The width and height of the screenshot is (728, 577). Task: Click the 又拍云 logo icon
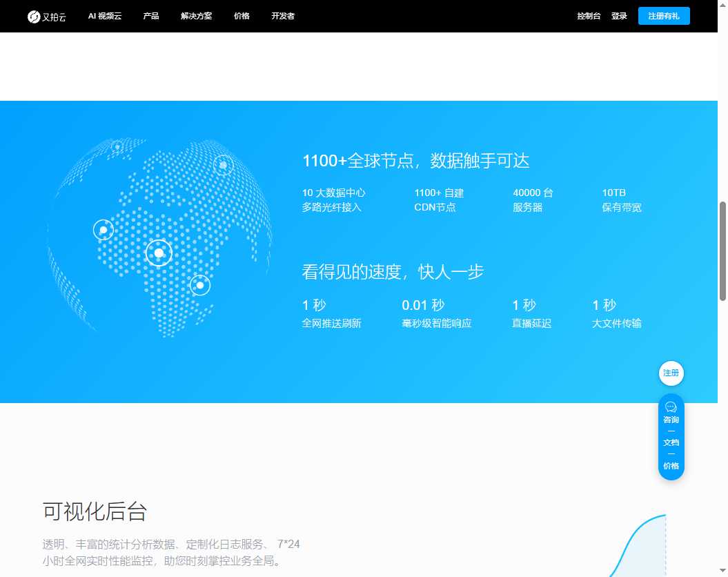(32, 16)
